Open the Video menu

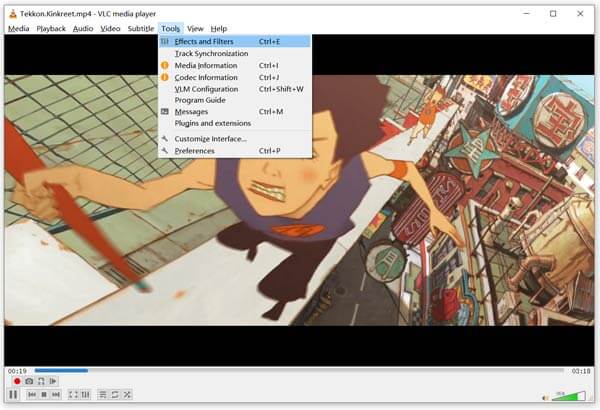tap(110, 29)
